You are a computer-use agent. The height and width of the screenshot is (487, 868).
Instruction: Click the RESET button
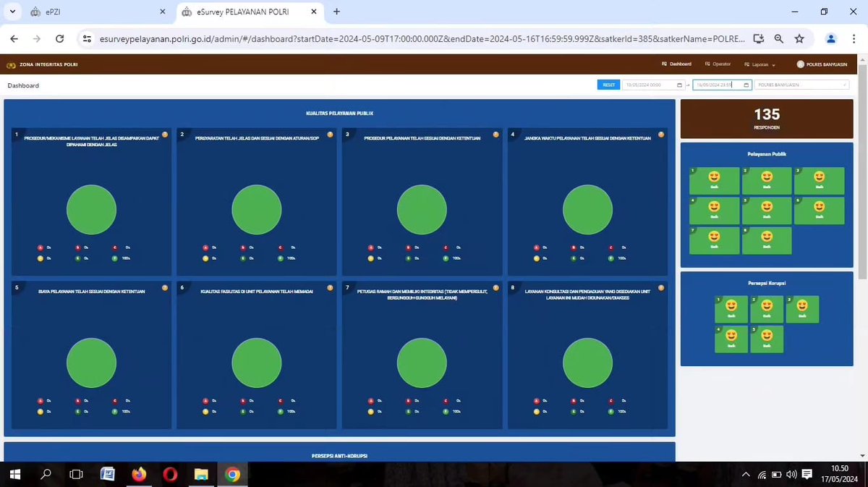click(x=608, y=85)
